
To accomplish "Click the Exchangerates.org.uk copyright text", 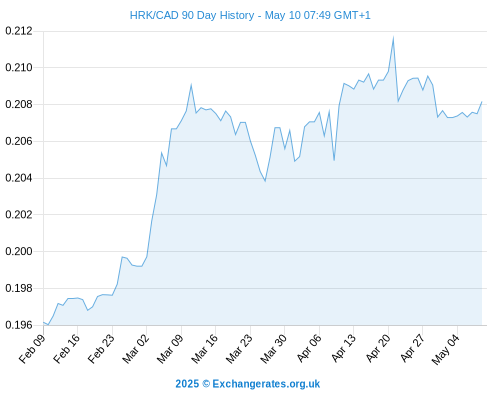I will [247, 384].
